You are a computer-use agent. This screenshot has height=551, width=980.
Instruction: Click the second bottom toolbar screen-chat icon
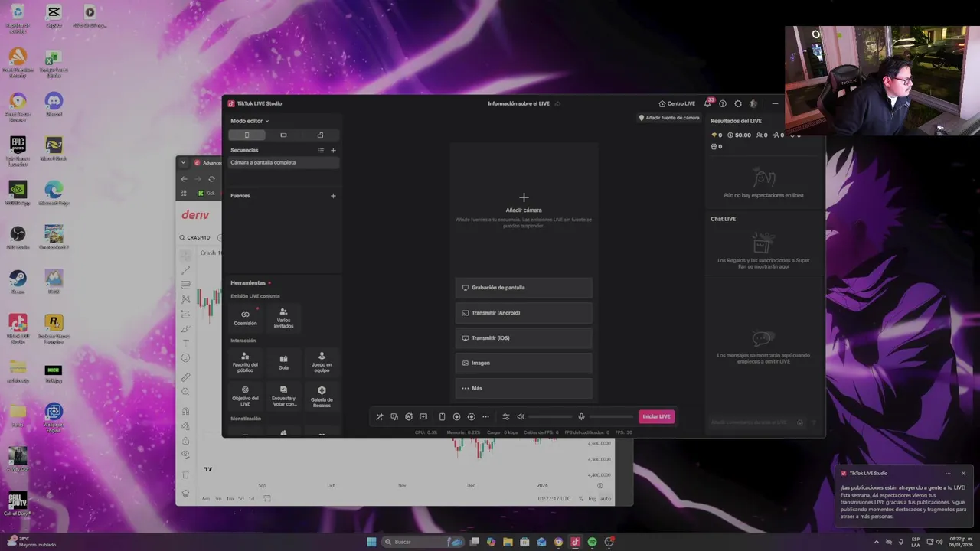pyautogui.click(x=394, y=417)
